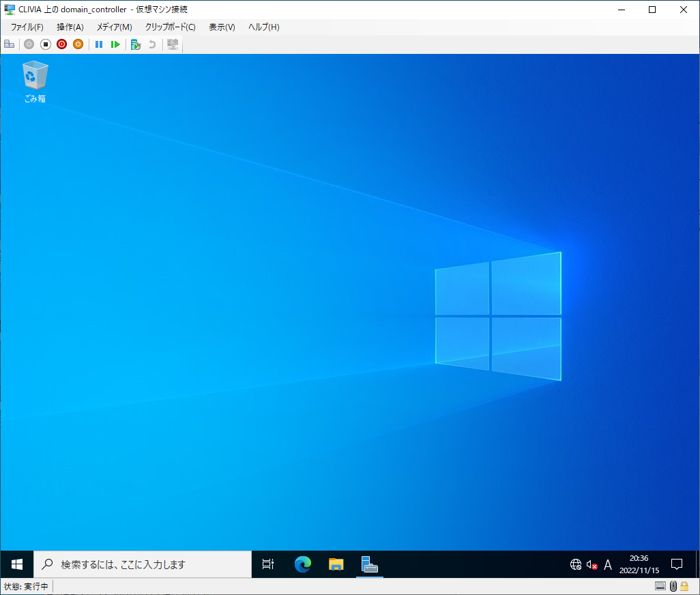Open Task View in the guest taskbar
Image resolution: width=700 pixels, height=595 pixels.
[x=268, y=565]
